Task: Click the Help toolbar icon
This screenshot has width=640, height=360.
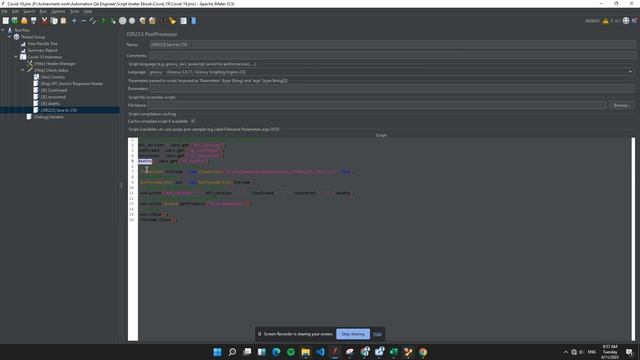Action: pyautogui.click(x=193, y=21)
